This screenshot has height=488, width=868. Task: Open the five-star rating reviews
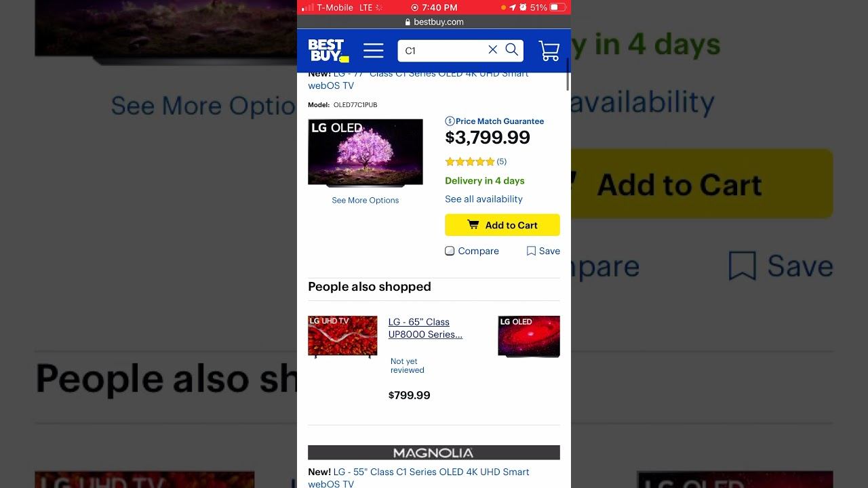[475, 161]
